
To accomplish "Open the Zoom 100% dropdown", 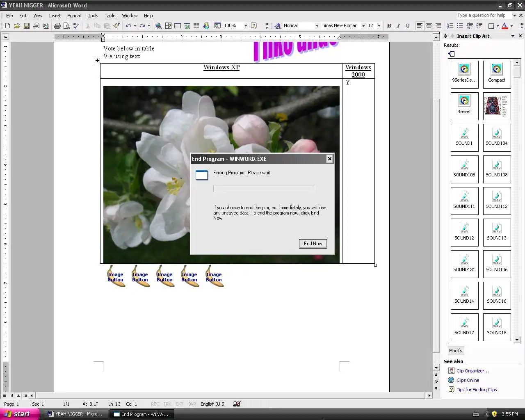I will coord(246,26).
